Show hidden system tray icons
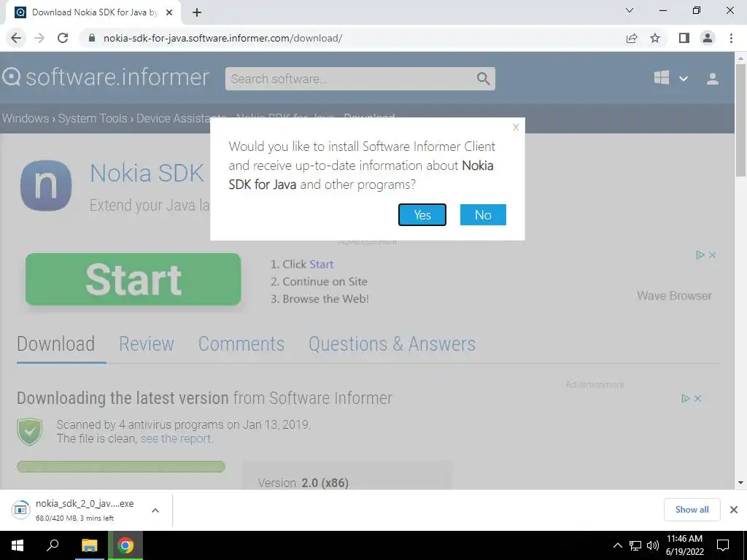747x560 pixels. pos(617,545)
